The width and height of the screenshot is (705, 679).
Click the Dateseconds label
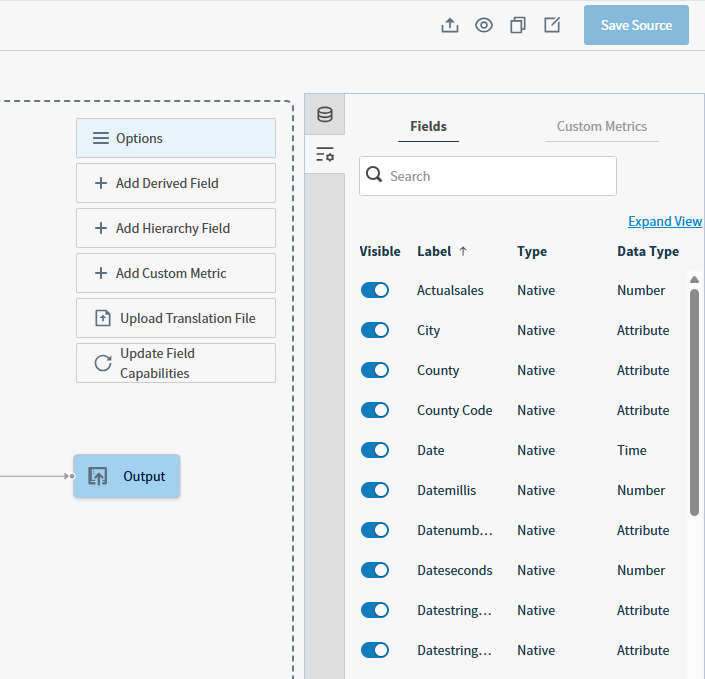[455, 571]
